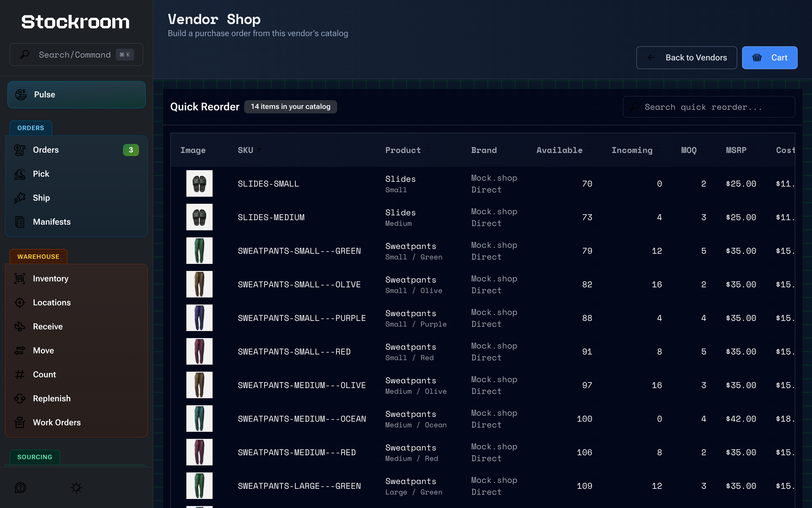Image resolution: width=812 pixels, height=508 pixels.
Task: Click the ORDERS section label
Action: [30, 128]
